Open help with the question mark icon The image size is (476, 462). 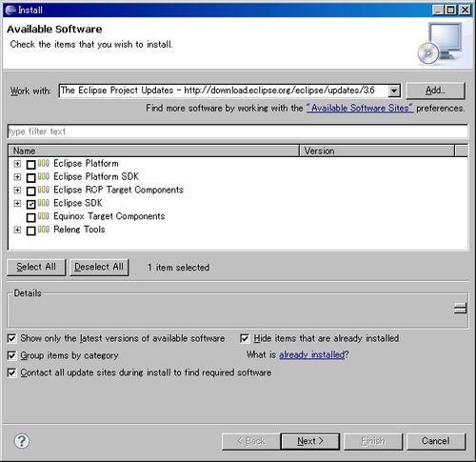22,441
